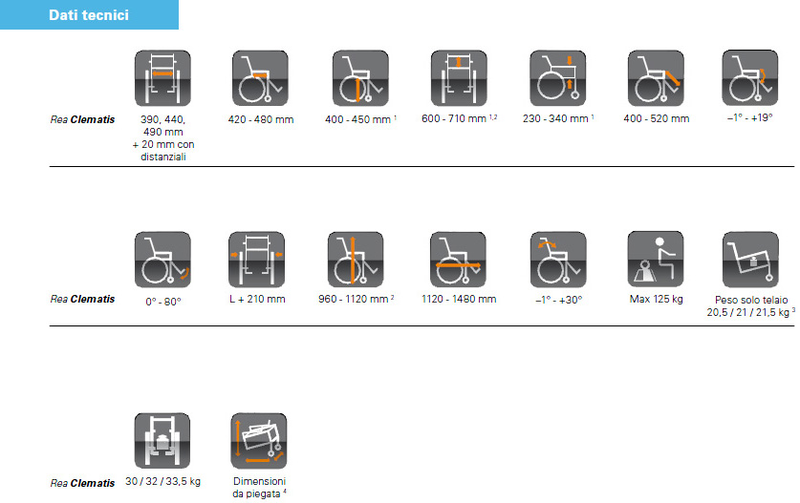Click the total wheelchair weight icon

click(162, 441)
